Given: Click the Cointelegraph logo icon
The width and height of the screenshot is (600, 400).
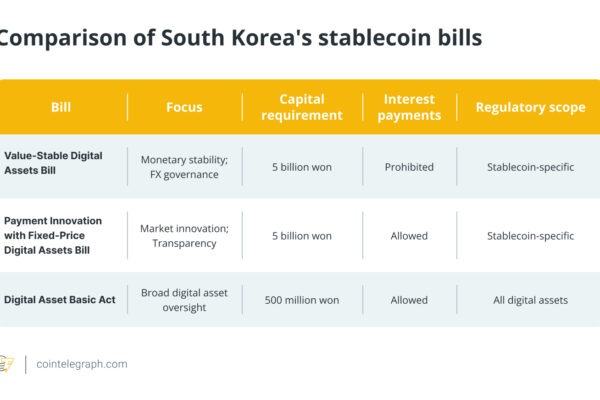Looking at the screenshot, I should [6, 364].
